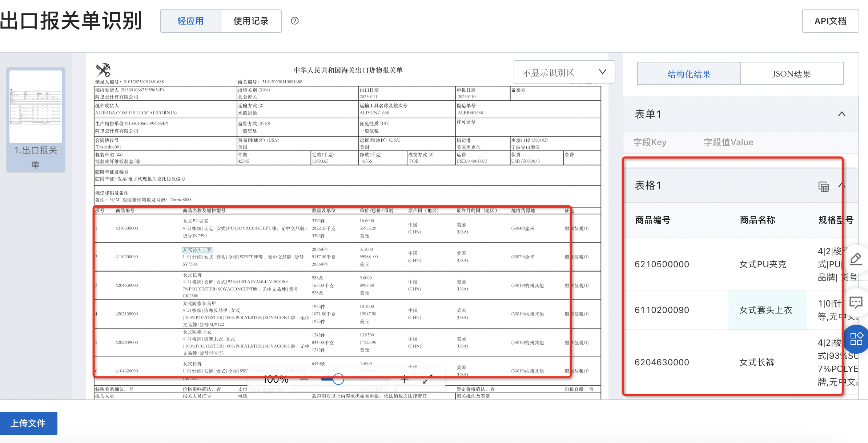This screenshot has width=868, height=443.
Task: Click the fullscreen expand arrows icon
Action: pos(427,379)
